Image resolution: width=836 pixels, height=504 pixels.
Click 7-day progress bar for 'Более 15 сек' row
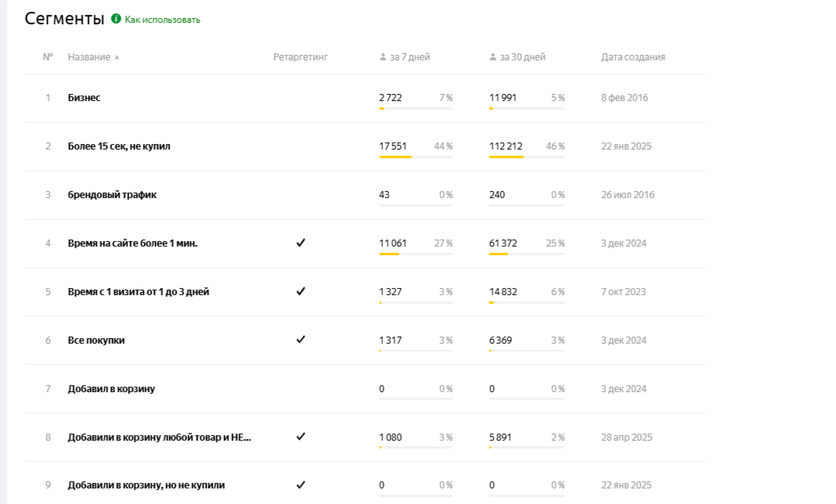tap(416, 157)
